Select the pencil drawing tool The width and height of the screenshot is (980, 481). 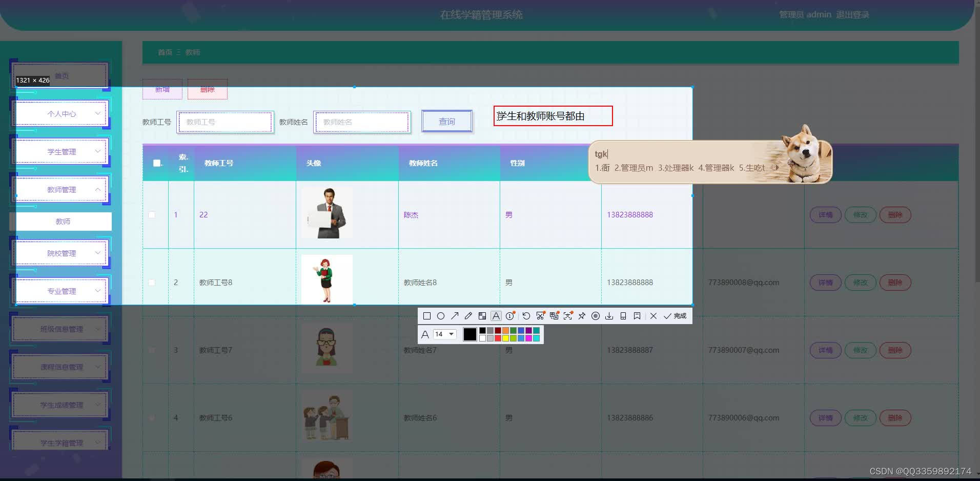pyautogui.click(x=468, y=316)
